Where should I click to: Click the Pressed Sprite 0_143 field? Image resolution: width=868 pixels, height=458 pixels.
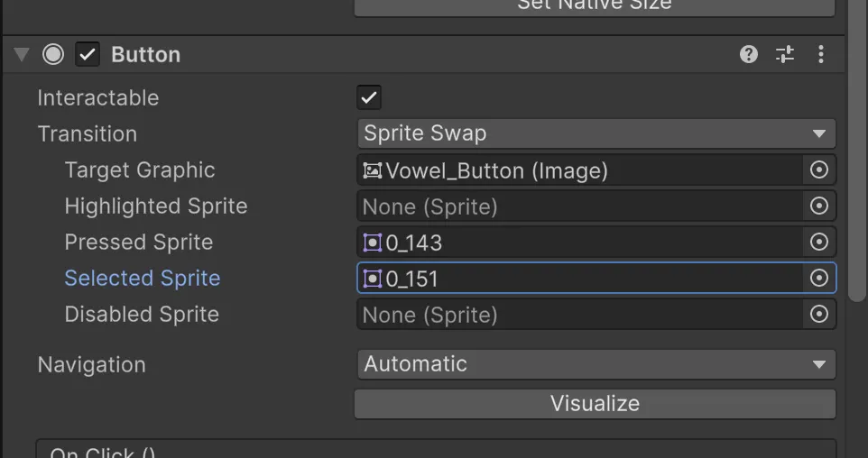577,243
